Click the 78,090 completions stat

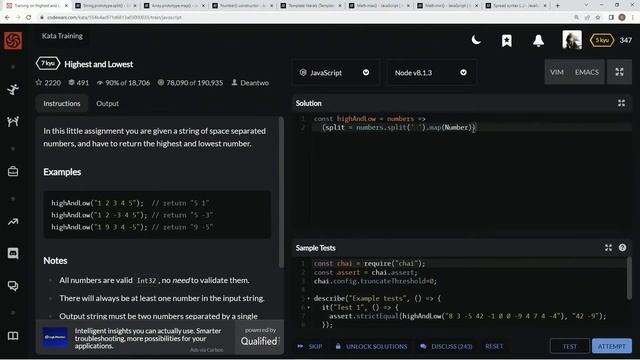(190, 82)
